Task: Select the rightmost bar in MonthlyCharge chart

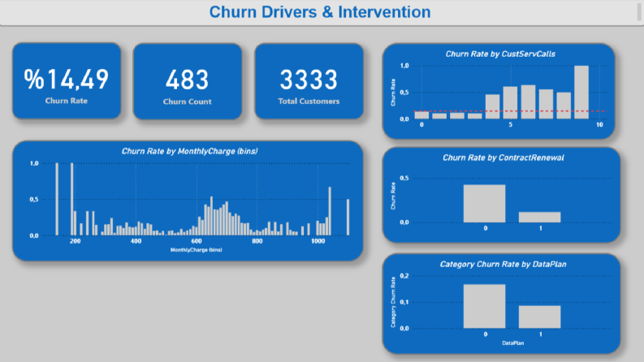Action: 348,217
